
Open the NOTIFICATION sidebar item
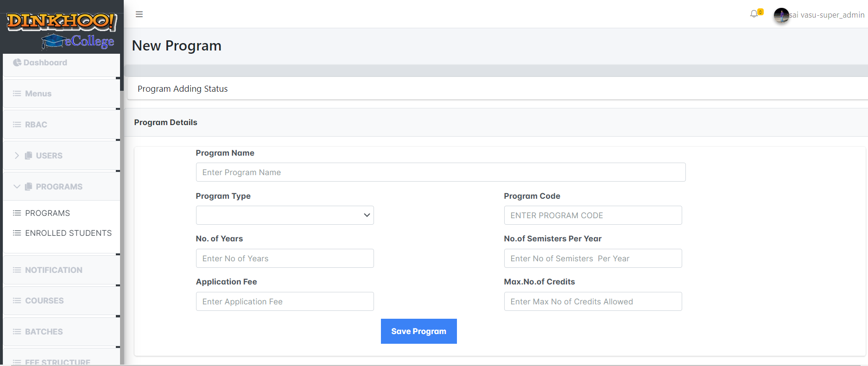(61, 270)
